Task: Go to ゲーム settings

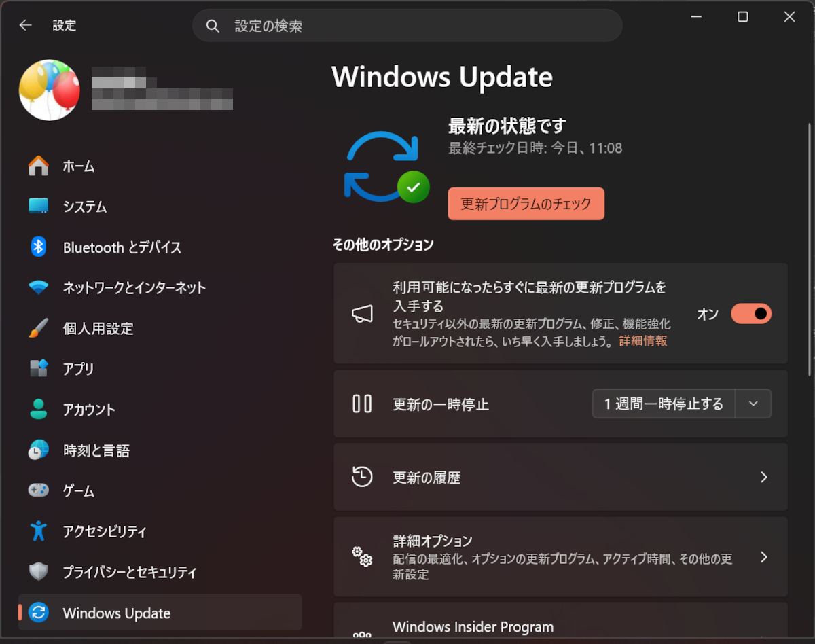Action: pos(160,490)
